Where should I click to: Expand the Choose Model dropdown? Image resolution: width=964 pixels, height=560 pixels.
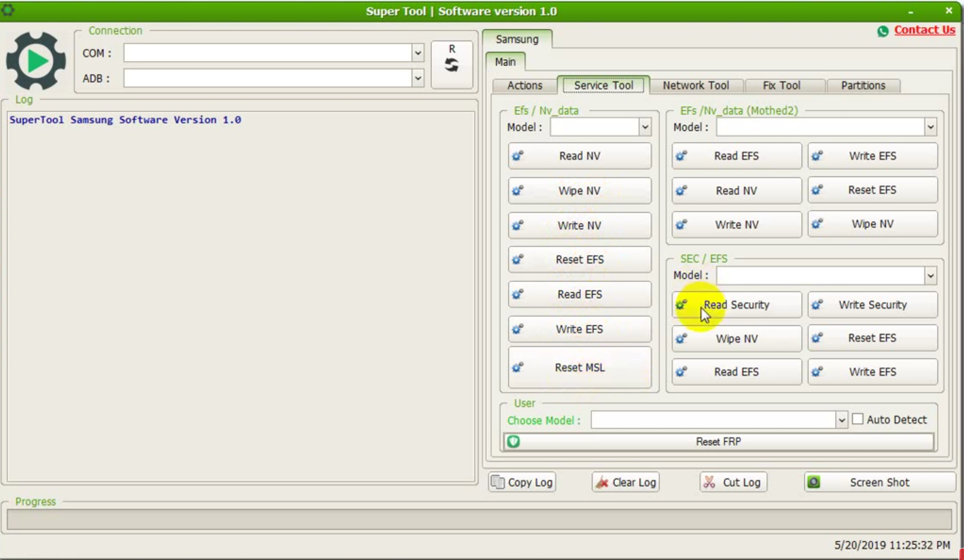click(841, 420)
